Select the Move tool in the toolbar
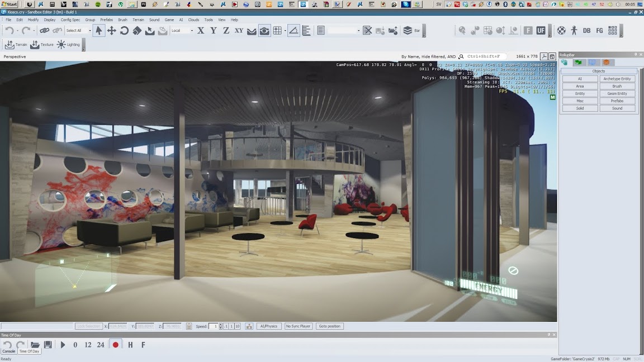Screen dimensions: 644x362 pos(111,31)
